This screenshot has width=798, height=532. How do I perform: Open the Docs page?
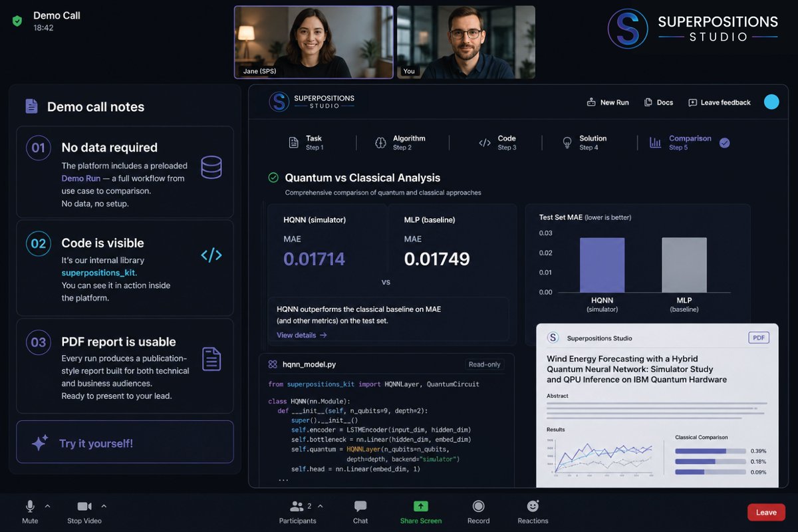(x=658, y=102)
